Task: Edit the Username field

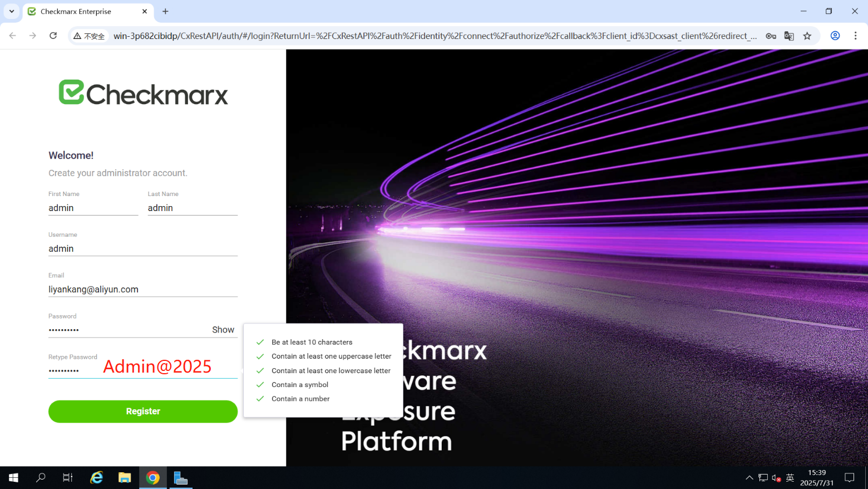Action: click(x=143, y=248)
